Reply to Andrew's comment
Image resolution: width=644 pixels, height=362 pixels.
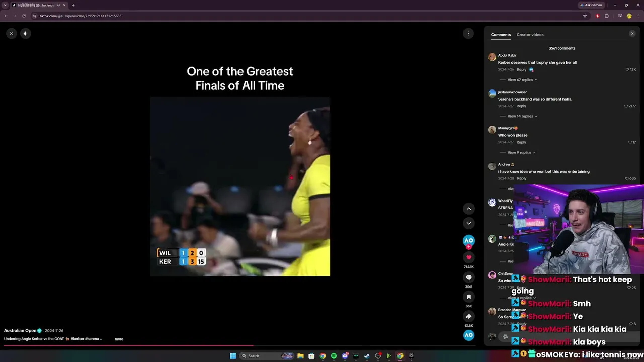tap(522, 178)
